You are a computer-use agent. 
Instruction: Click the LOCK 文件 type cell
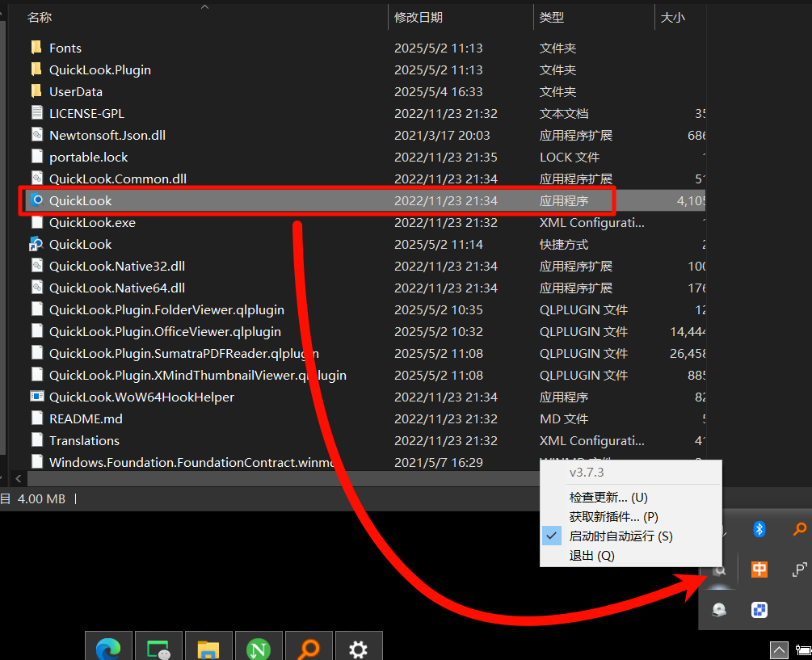[x=570, y=157]
